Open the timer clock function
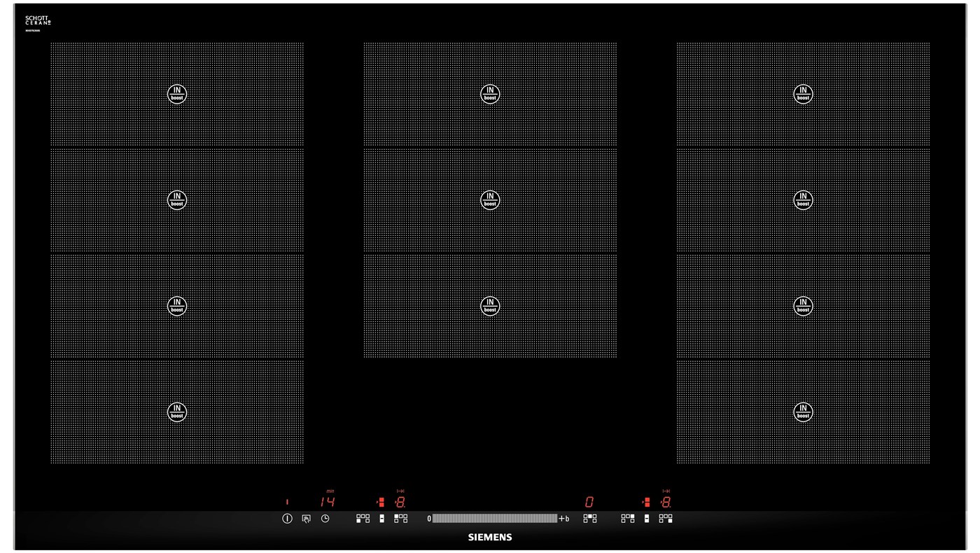The height and width of the screenshot is (553, 980). click(x=325, y=519)
